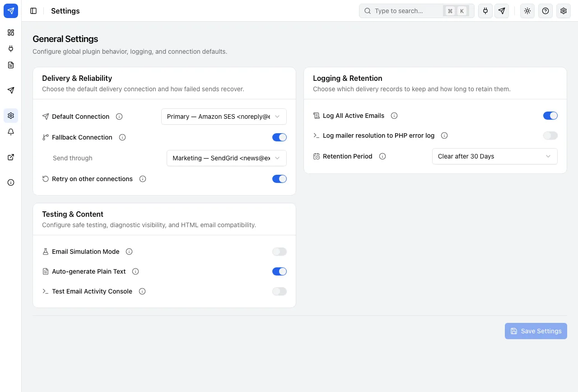Show info for Auto-generate Plain Text
578x392 pixels.
click(x=135, y=271)
